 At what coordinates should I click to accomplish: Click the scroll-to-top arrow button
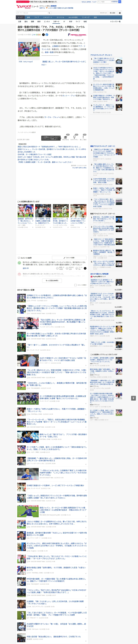[133, 398]
